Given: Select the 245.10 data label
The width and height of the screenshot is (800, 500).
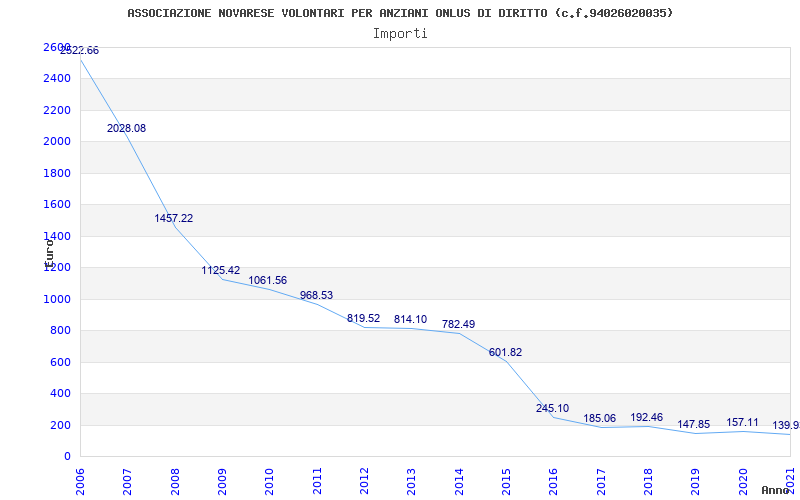Looking at the screenshot, I should click(x=553, y=409).
